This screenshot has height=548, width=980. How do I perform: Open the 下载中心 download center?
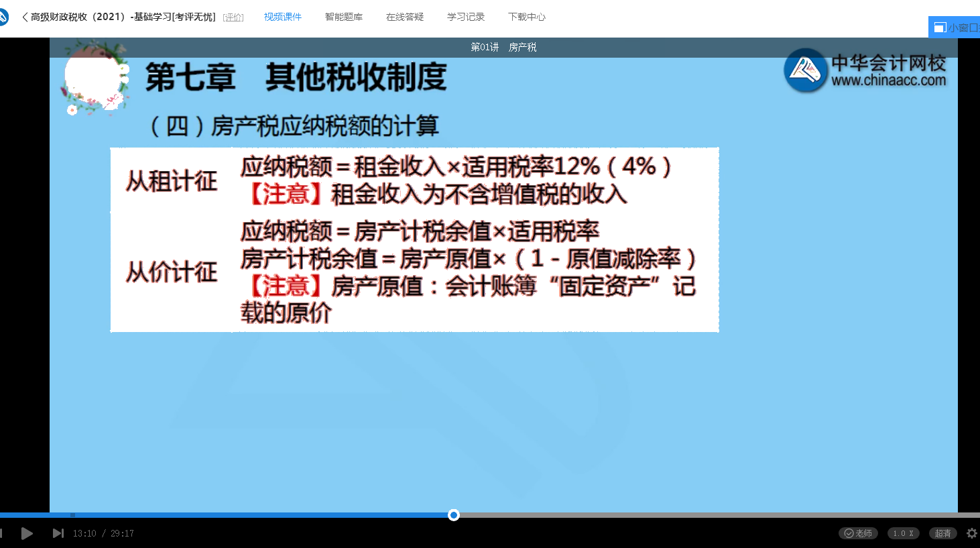coord(527,17)
